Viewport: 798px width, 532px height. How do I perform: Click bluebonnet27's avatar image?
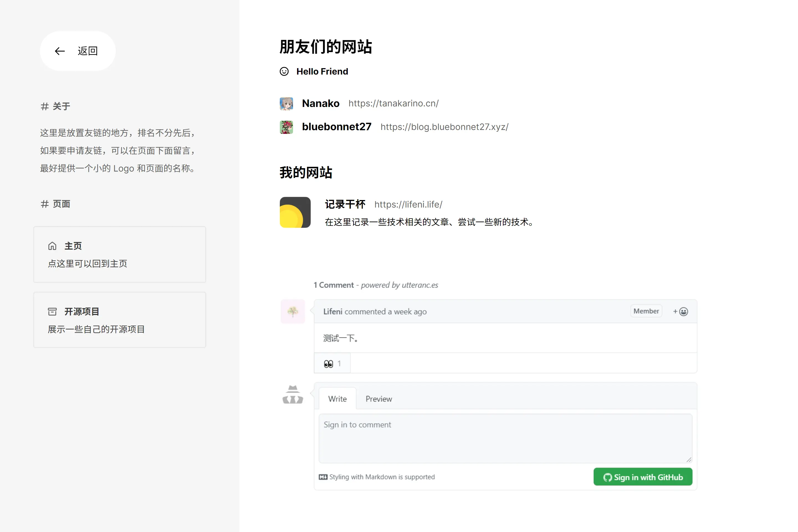[x=286, y=127]
